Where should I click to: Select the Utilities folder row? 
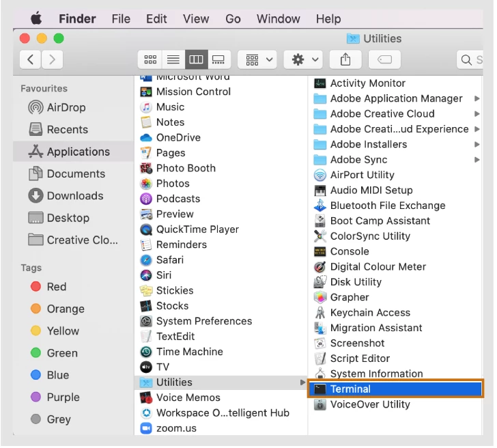pyautogui.click(x=221, y=382)
